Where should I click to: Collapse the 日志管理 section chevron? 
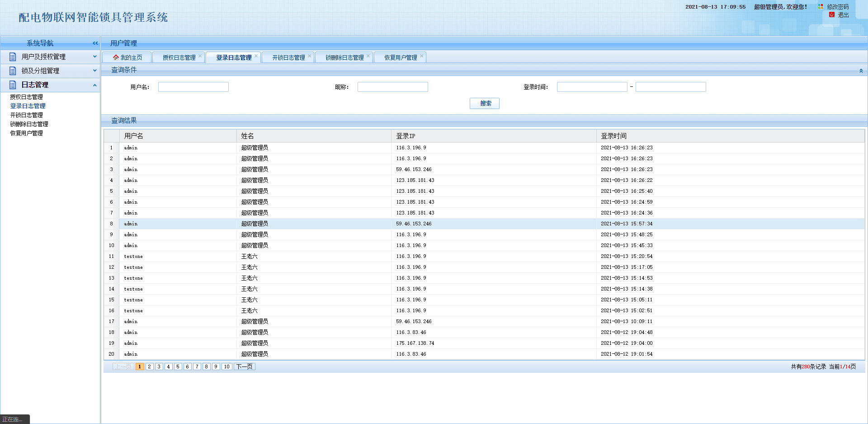coord(94,85)
